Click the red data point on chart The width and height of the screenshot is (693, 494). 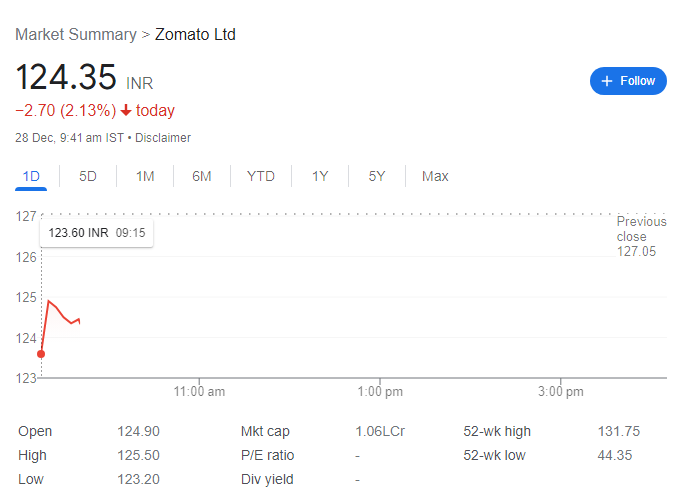(41, 354)
